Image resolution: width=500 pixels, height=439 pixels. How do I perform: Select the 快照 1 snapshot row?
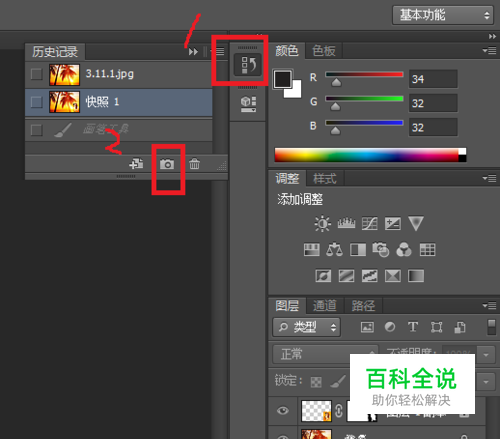[x=119, y=102]
